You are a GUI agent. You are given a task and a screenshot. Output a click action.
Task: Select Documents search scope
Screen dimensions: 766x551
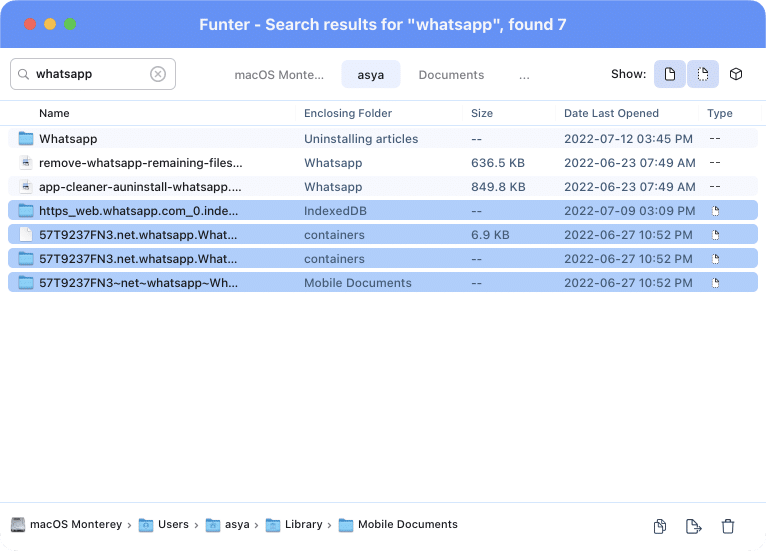451,75
